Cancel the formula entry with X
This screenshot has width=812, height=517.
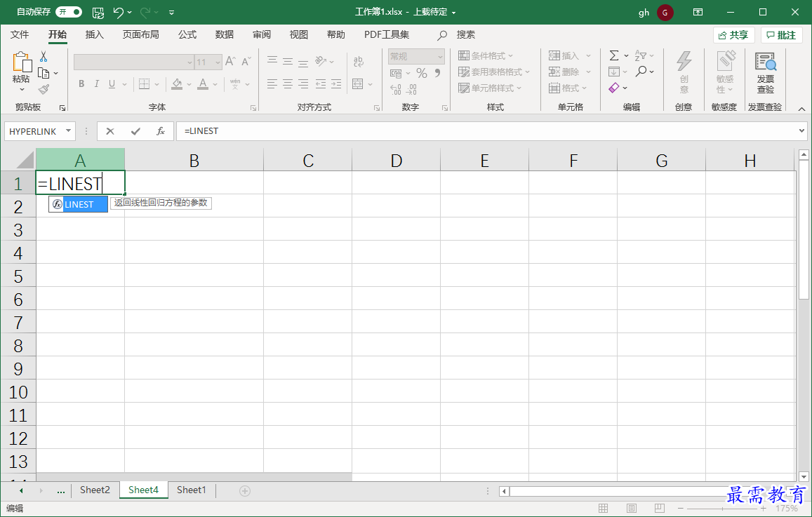click(109, 131)
